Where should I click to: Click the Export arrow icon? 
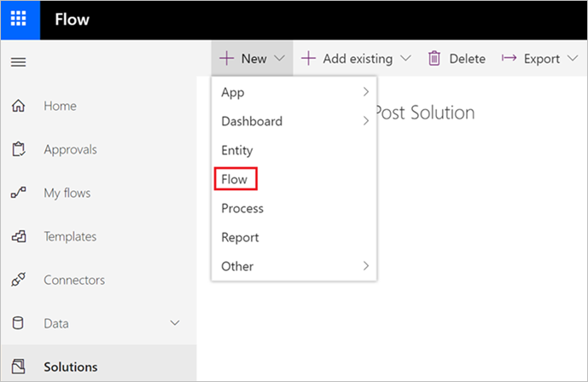tap(509, 58)
